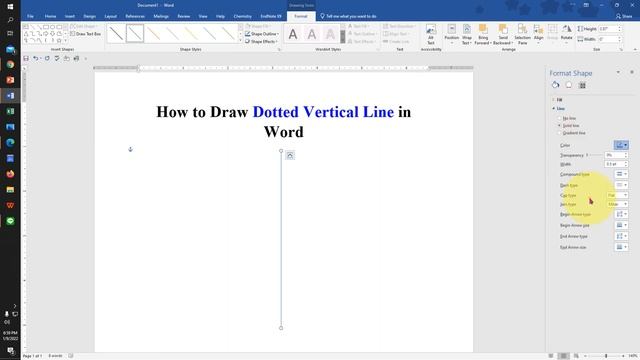This screenshot has height=360, width=640.
Task: Open the Dash type dropdown
Action: pos(621,185)
